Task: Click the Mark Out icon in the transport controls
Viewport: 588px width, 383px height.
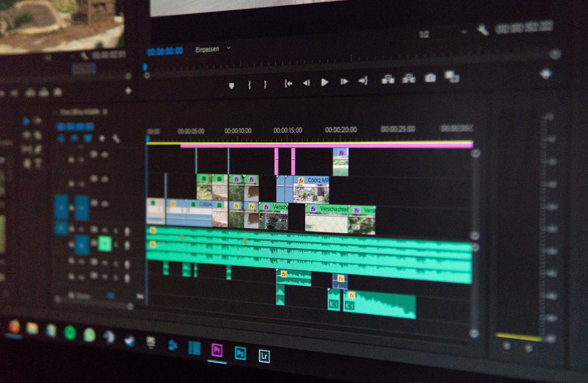Action: pos(265,83)
